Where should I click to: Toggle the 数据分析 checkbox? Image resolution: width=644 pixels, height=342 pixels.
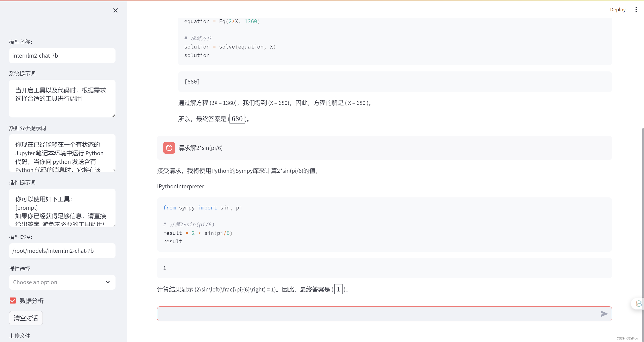(13, 301)
